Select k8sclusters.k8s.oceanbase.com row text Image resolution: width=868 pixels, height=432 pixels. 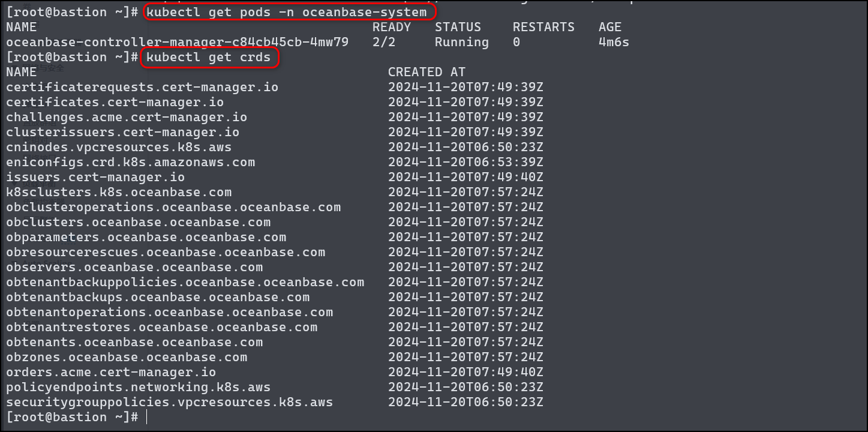119,192
